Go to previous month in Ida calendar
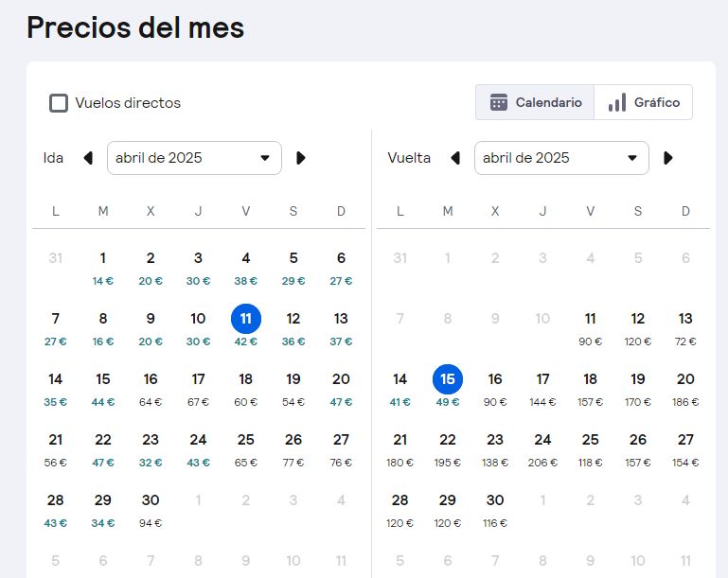Screen dimensions: 728x578 [88, 158]
